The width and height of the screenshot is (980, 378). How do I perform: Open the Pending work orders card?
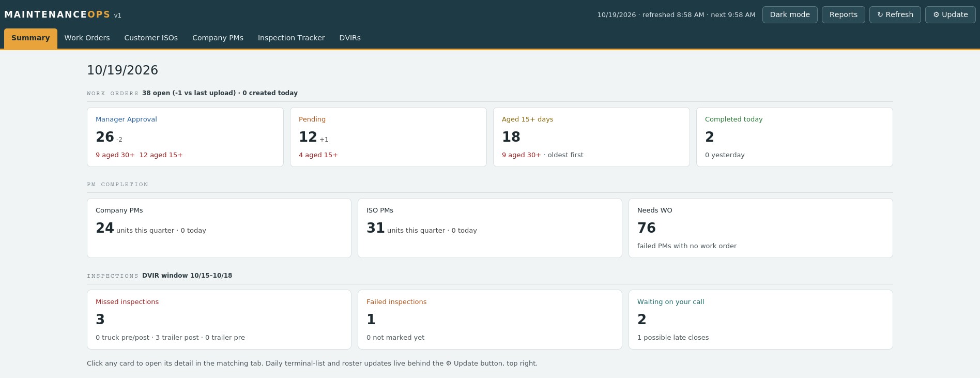(x=388, y=137)
